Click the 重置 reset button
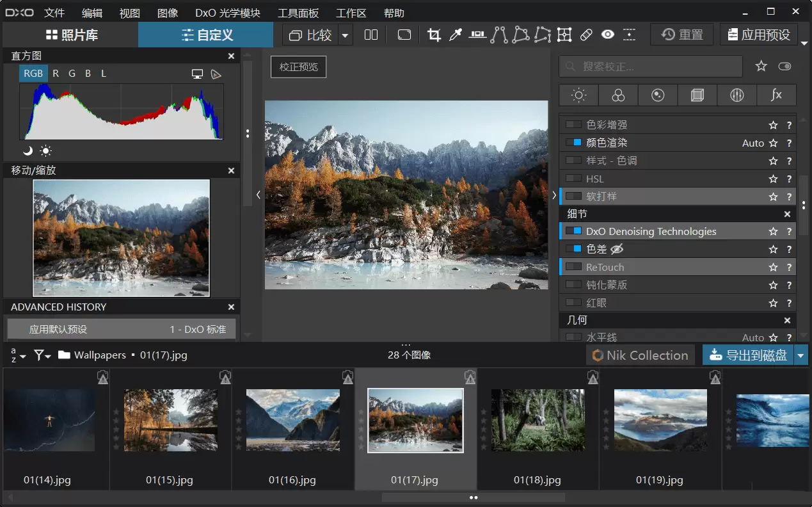Screen dimensions: 812x507 [x=682, y=35]
